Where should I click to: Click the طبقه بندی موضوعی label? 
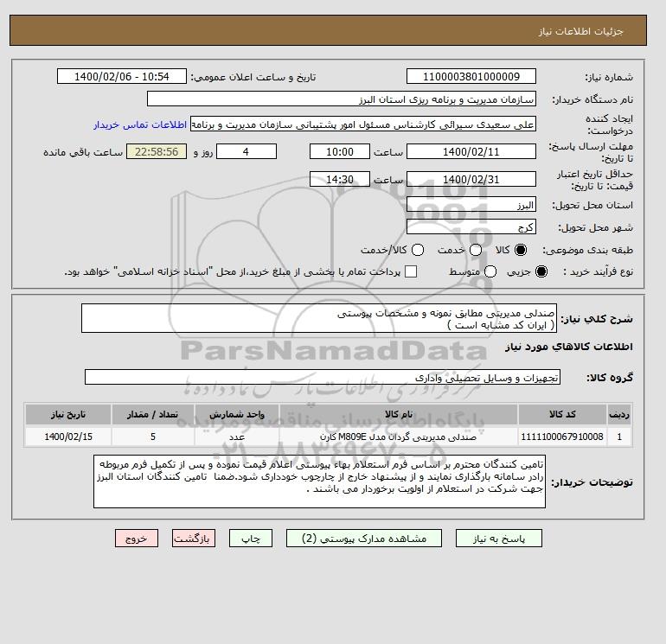588,250
